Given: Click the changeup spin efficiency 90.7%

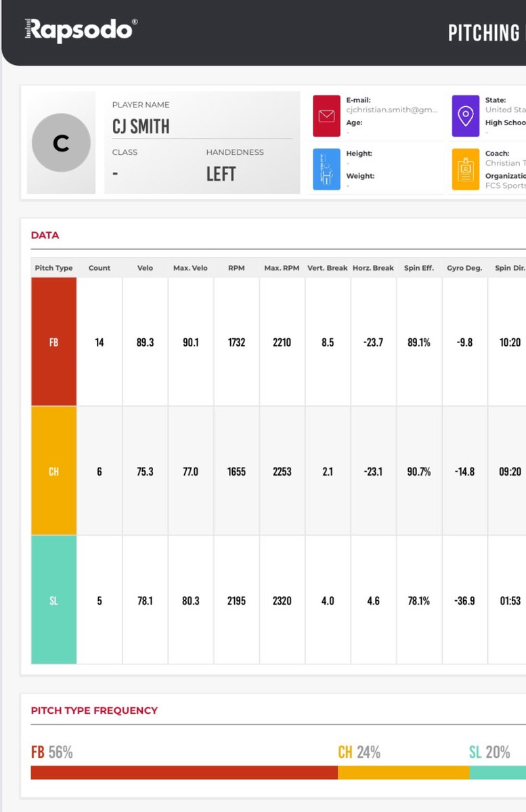Looking at the screenshot, I should coord(419,472).
